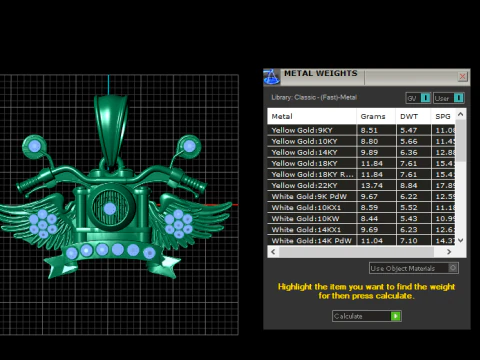Select the pendant bail in the viewport
This screenshot has width=480, height=360.
[111, 130]
